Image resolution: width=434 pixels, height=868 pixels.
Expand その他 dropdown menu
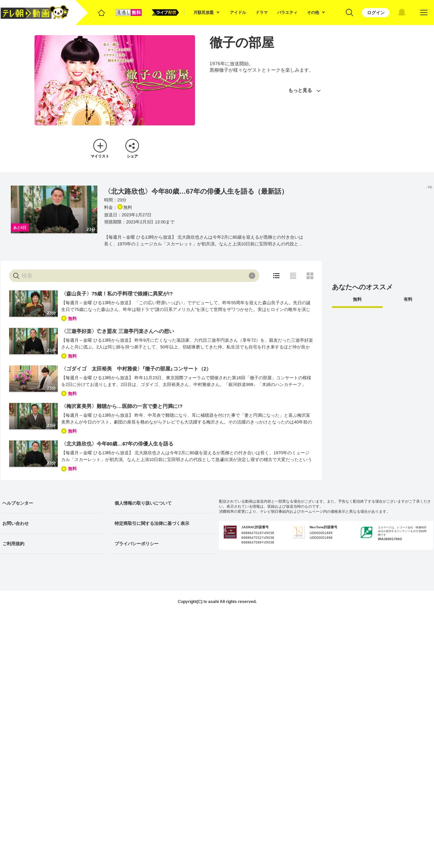[x=316, y=13]
